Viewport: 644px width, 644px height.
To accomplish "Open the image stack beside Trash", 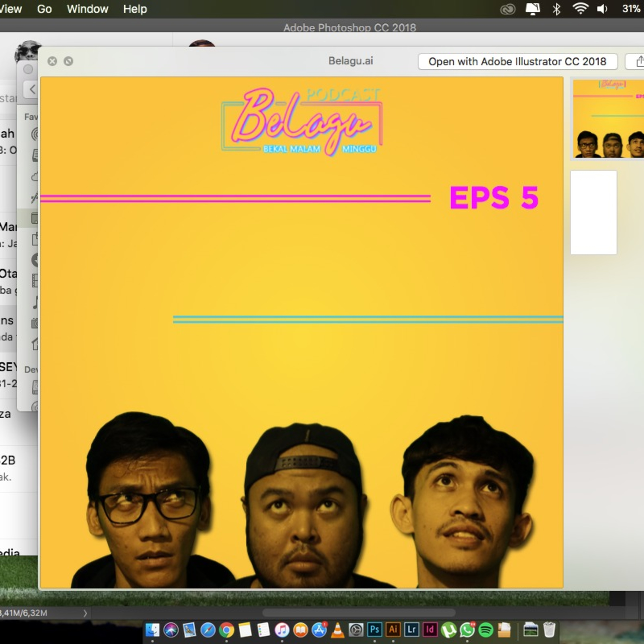I will tap(530, 630).
